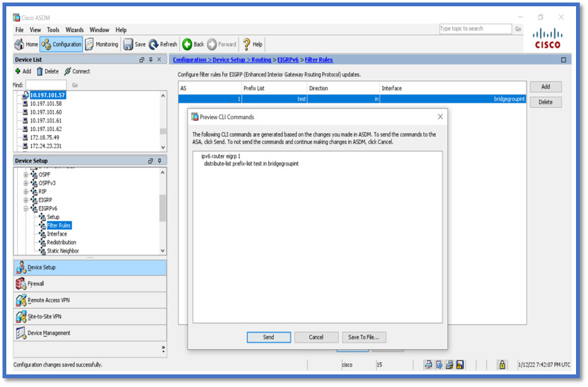The height and width of the screenshot is (387, 588).
Task: Delete device using trash icon
Action: click(x=47, y=71)
